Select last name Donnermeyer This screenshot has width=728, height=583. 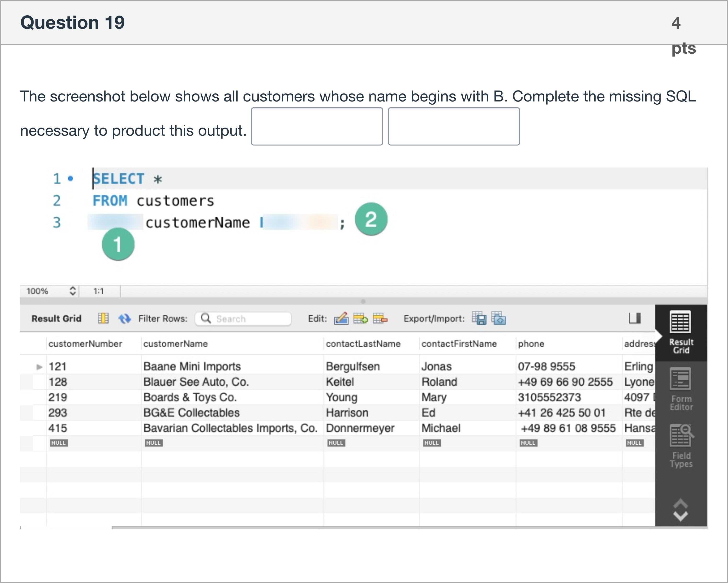tap(360, 428)
